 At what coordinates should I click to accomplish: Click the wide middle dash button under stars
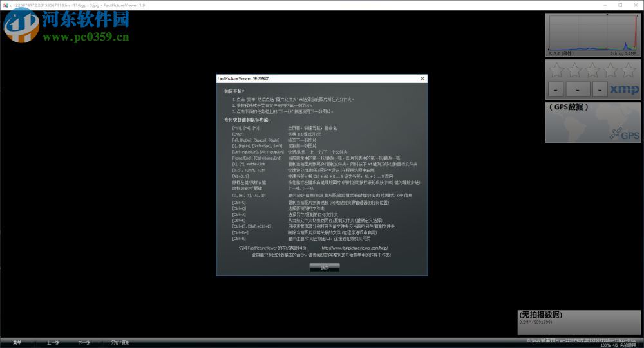point(578,89)
